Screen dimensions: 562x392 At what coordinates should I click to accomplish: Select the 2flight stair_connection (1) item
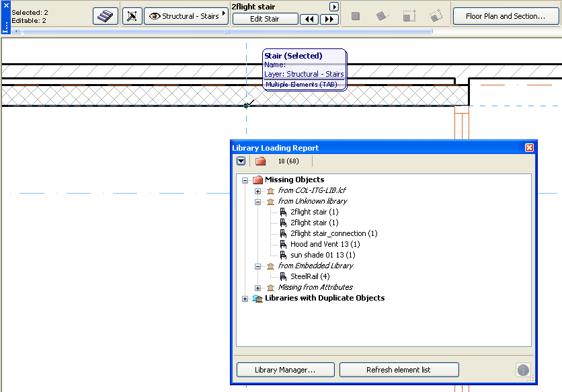333,233
